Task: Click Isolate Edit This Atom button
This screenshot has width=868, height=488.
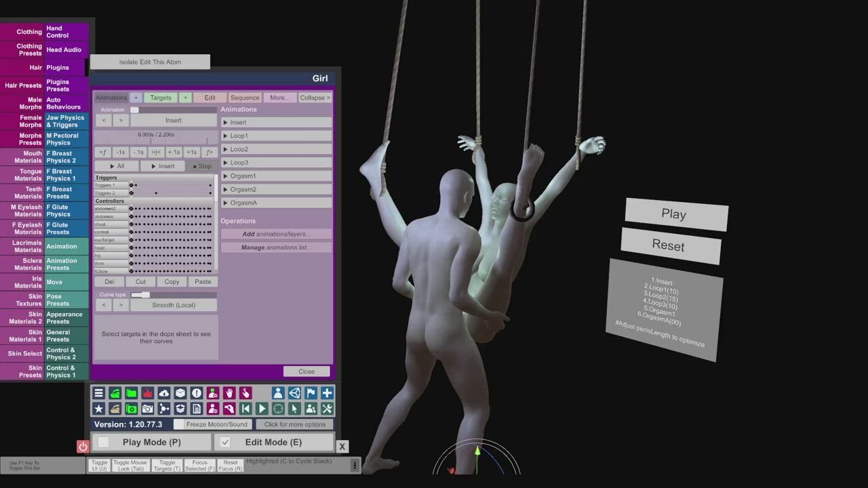Action: pos(150,62)
